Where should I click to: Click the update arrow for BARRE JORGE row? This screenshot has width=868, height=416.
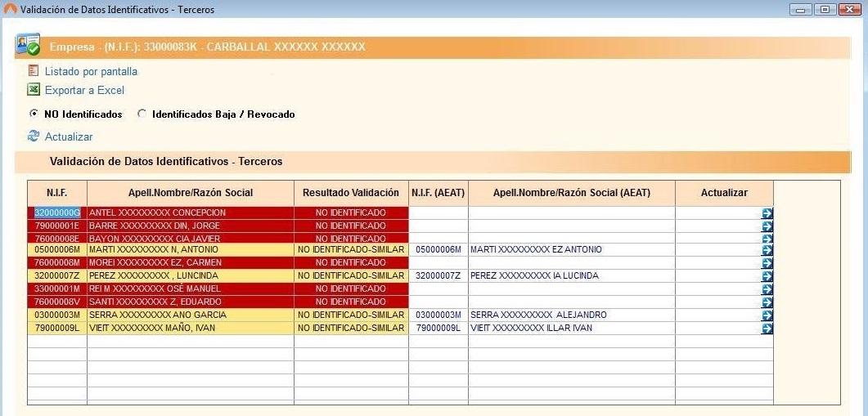(x=767, y=226)
